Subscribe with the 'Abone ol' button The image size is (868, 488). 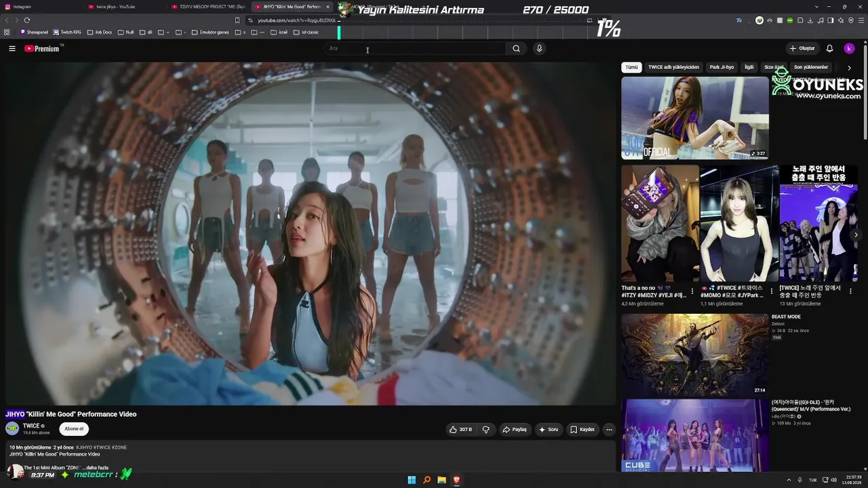coord(74,428)
